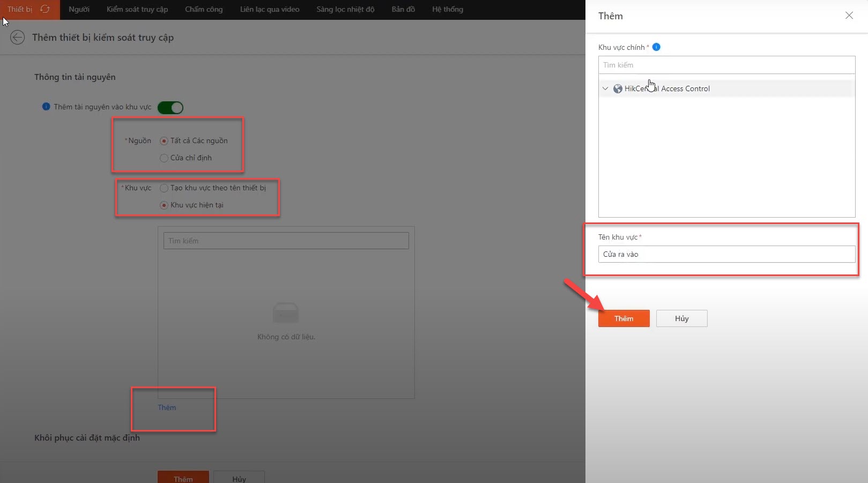
Task: Click the Tên khu vực input field
Action: [x=726, y=254]
